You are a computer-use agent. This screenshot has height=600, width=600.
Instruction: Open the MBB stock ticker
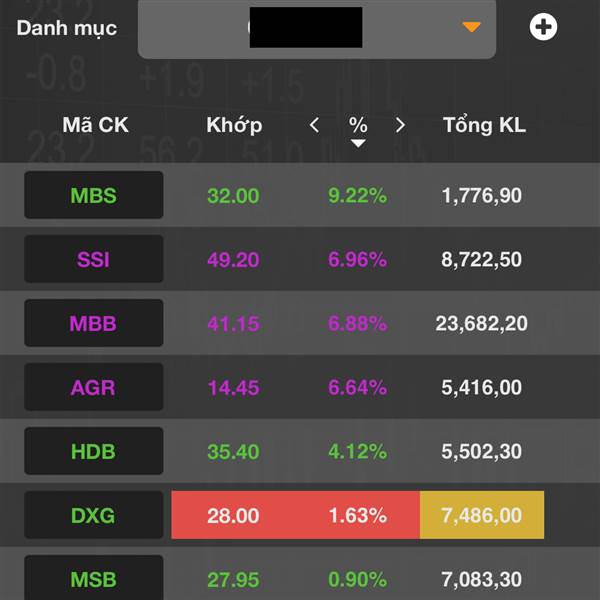point(94,323)
